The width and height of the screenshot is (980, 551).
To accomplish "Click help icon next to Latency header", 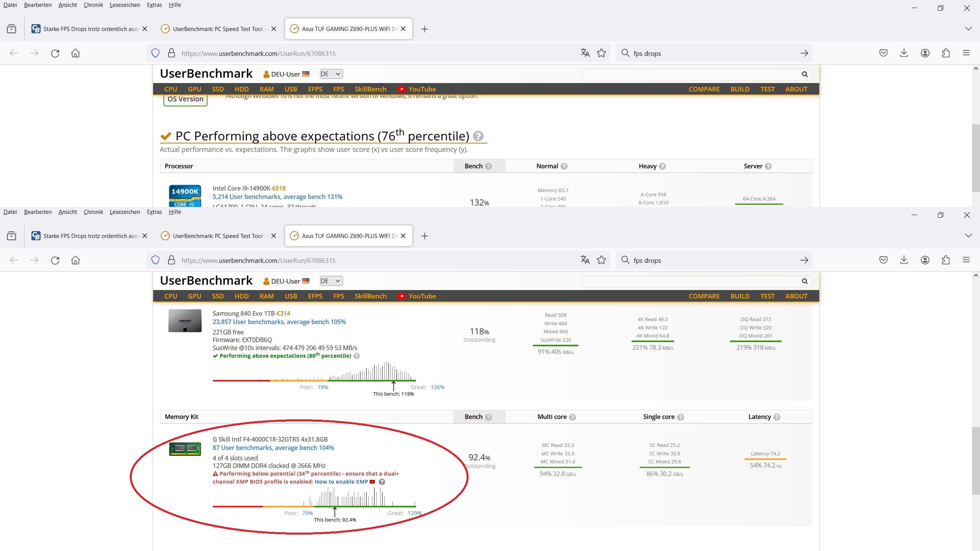I will pos(777,417).
